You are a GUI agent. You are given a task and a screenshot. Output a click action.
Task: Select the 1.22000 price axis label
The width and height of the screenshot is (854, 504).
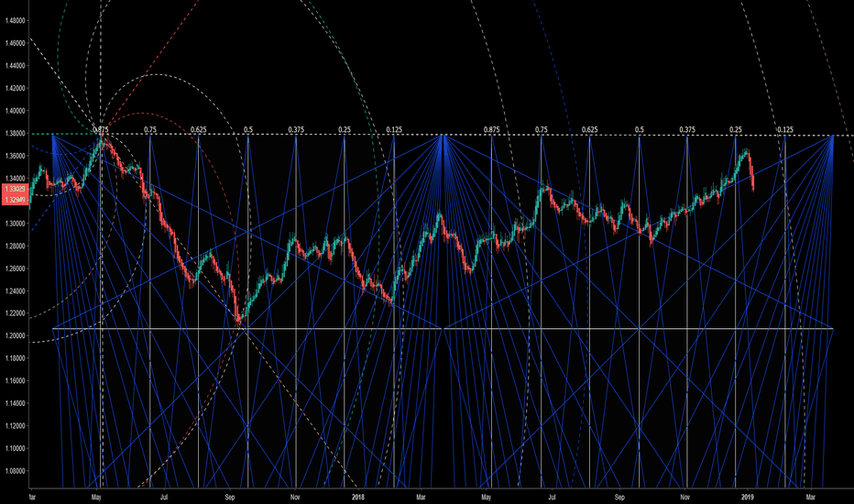tap(15, 313)
